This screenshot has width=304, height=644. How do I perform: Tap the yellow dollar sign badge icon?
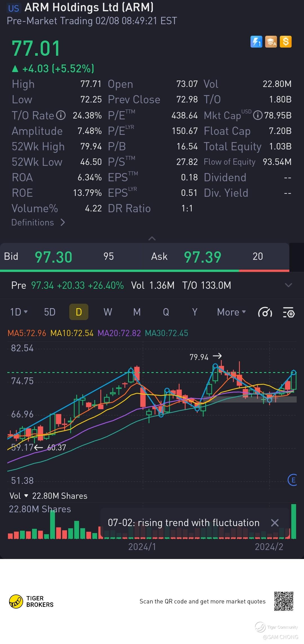[x=286, y=42]
